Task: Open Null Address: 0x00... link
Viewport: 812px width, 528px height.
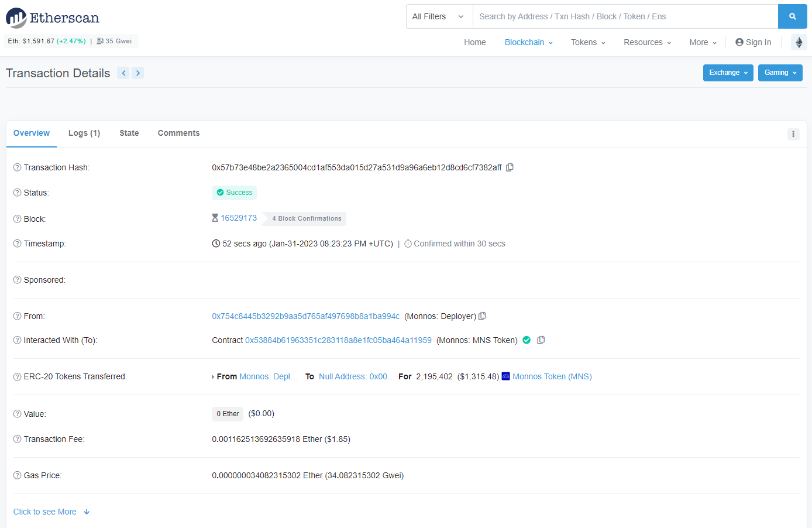Action: click(356, 376)
